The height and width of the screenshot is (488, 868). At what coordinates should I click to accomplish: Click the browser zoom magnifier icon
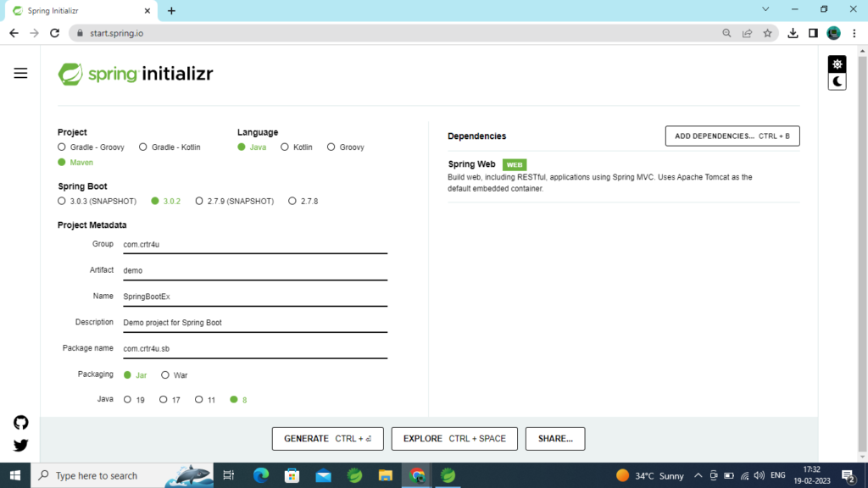(726, 33)
